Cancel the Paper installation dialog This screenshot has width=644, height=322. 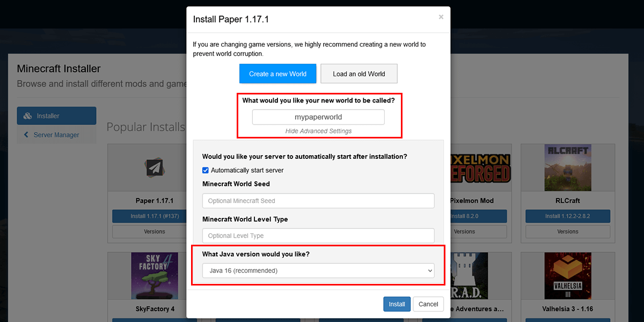[x=428, y=304]
